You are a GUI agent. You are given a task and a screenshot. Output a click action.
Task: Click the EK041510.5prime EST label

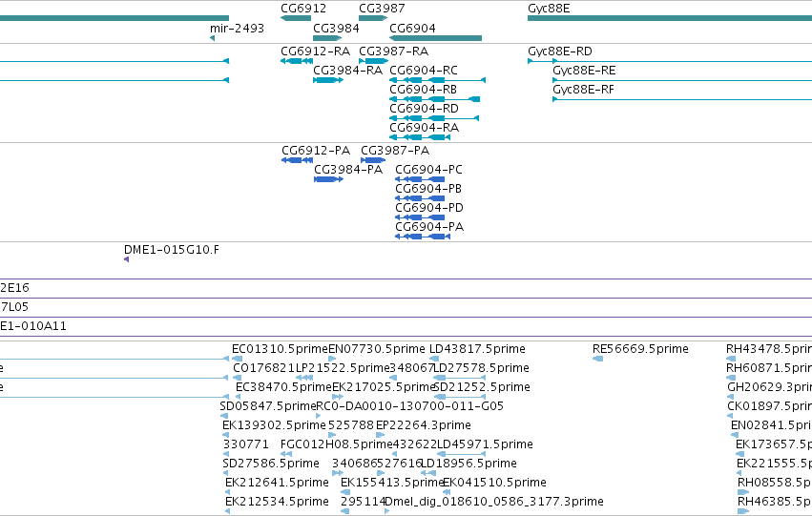[x=494, y=484]
